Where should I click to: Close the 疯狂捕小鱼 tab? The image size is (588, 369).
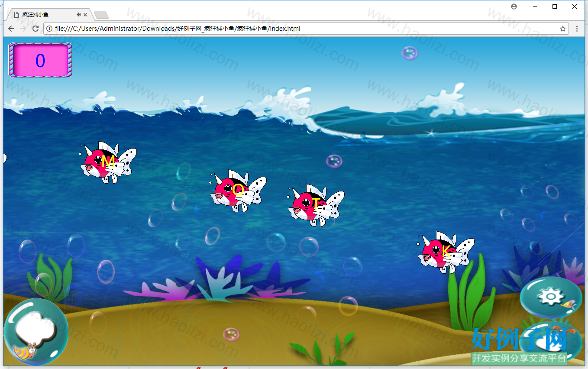click(85, 15)
